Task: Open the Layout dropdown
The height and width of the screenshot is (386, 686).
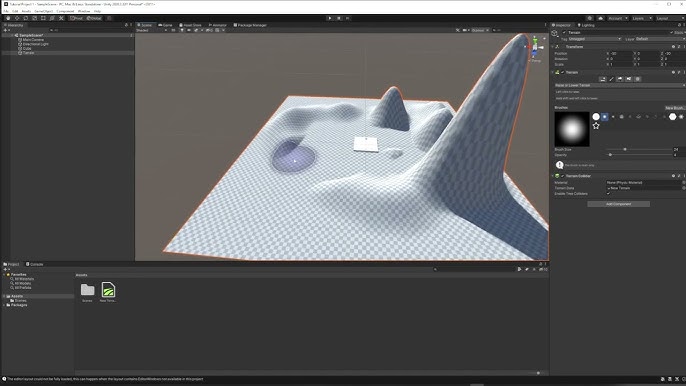Action: pos(670,18)
